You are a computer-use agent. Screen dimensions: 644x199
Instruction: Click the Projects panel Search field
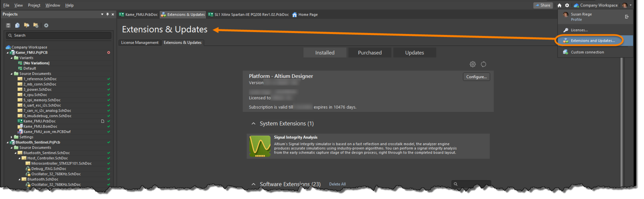(58, 35)
